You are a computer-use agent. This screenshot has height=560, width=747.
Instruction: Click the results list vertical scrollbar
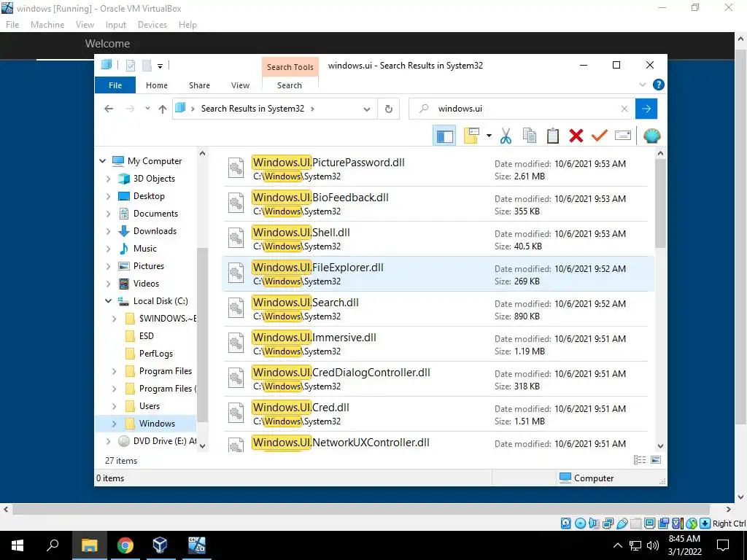click(x=660, y=204)
